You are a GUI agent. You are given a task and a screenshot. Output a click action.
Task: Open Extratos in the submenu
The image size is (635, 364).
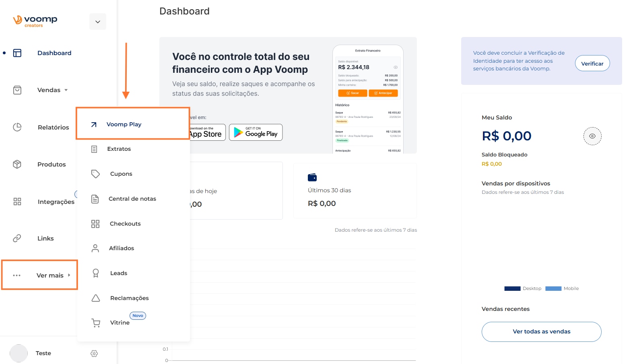[119, 149]
